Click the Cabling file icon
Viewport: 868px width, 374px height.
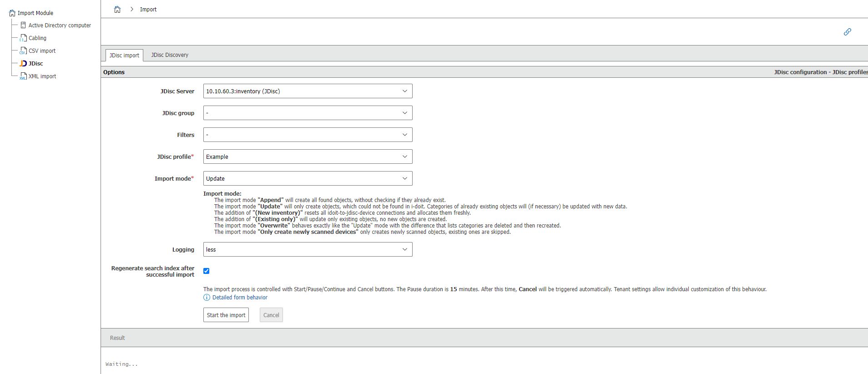pyautogui.click(x=23, y=38)
